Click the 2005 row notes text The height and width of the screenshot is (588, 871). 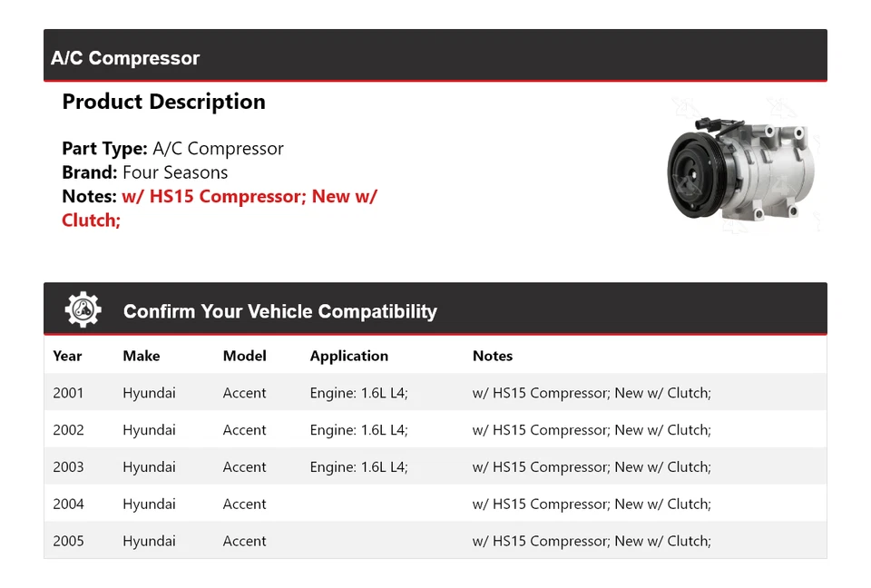[x=592, y=541]
